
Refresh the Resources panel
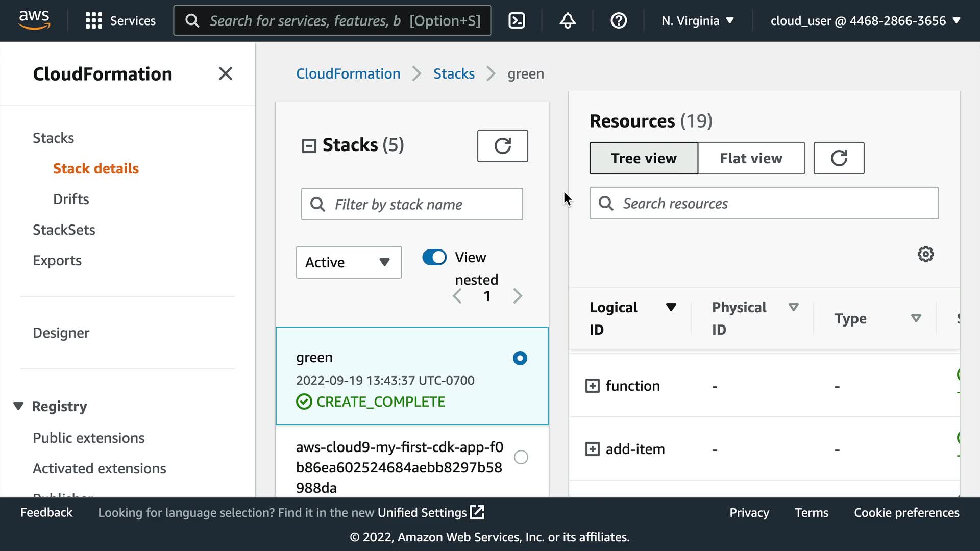point(839,158)
